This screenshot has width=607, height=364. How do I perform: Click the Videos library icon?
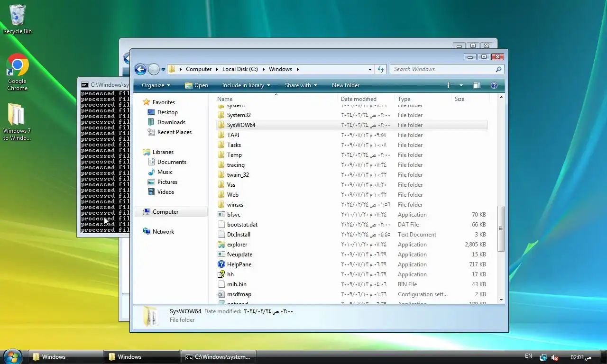point(151,192)
